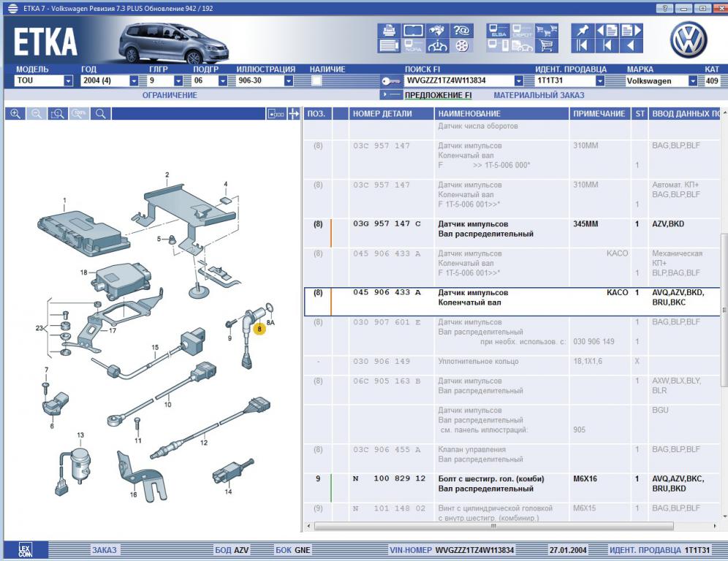728x561 pixels.
Task: Click the ST column header
Action: coord(640,114)
